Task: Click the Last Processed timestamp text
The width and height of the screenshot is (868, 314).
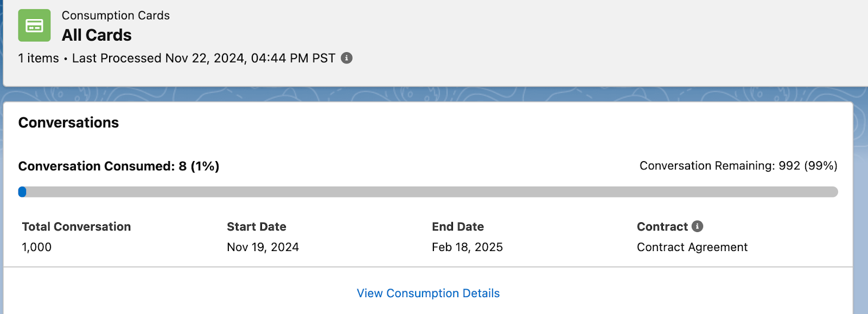Action: tap(203, 58)
